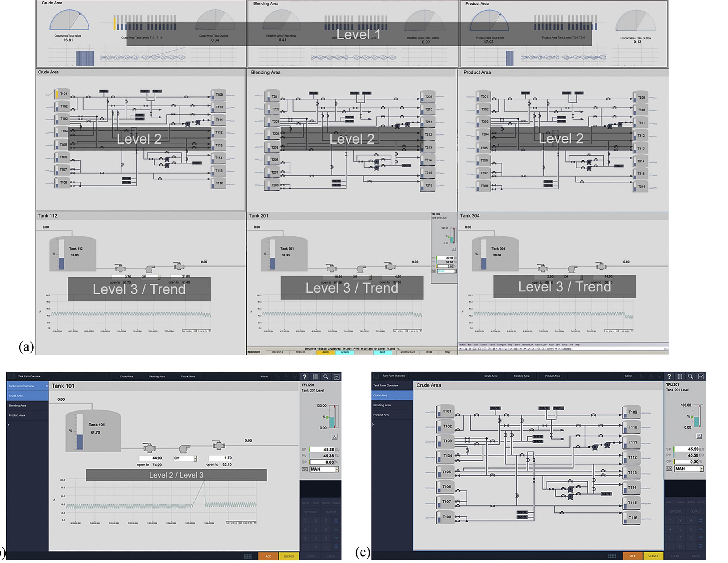Viewport: 728px width, 563px height.
Task: Open faceplate detail icon in Tank 101 window
Action: (335, 436)
